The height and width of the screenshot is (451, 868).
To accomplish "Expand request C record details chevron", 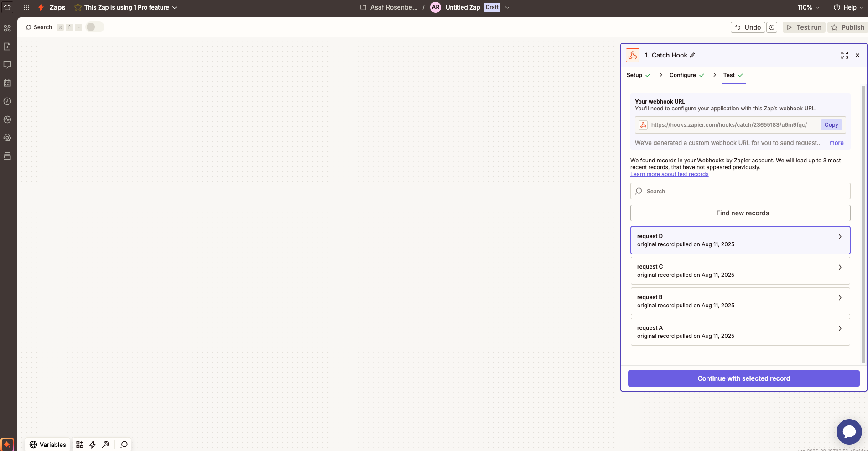I will (840, 267).
